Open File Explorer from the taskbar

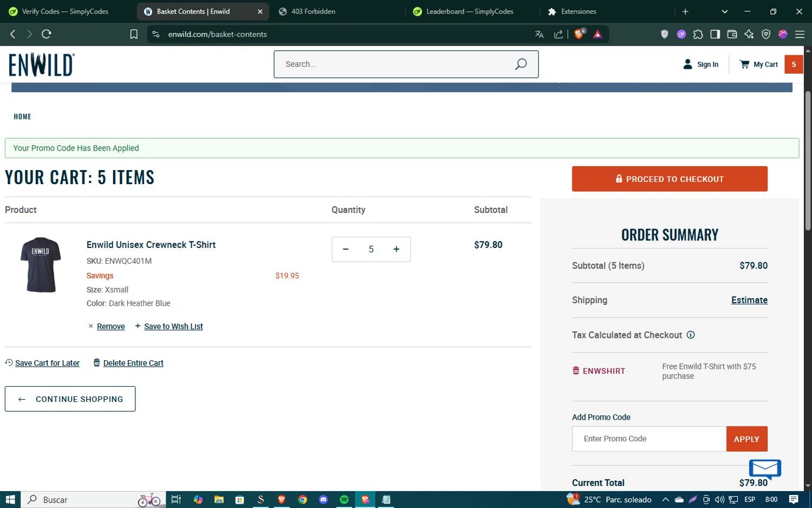[x=219, y=499]
